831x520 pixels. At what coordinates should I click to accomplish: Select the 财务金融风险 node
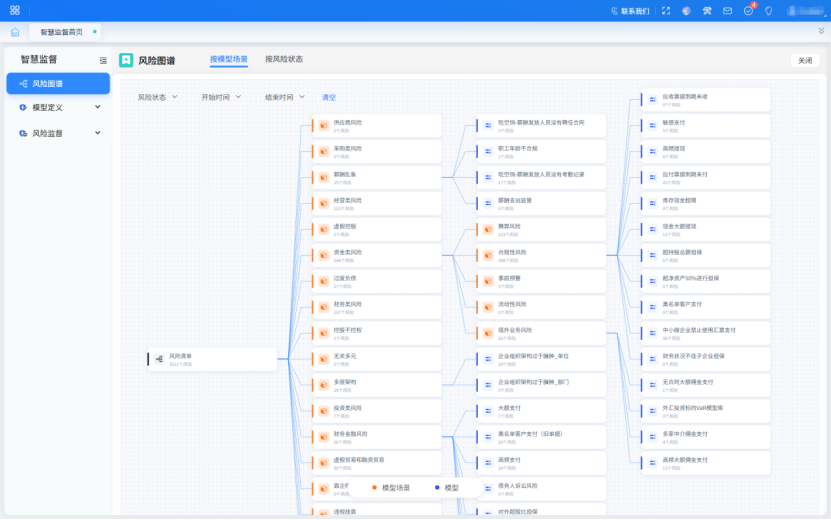point(377,437)
